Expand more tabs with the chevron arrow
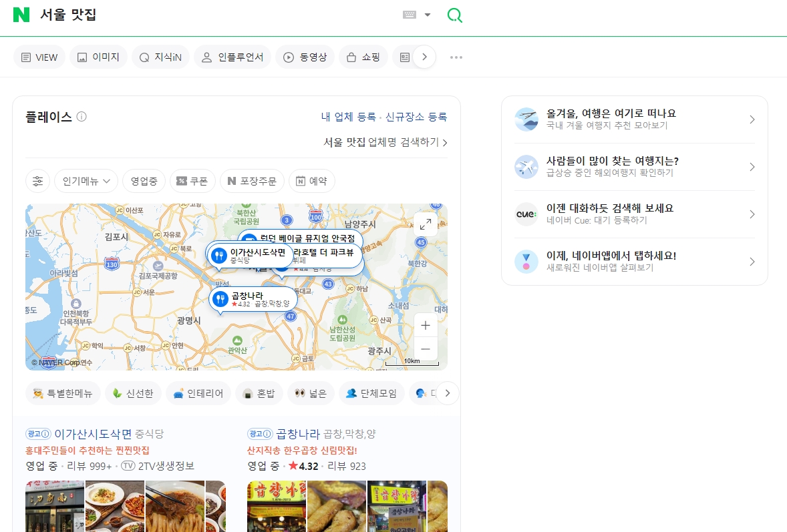Viewport: 787px width, 532px height. tap(426, 57)
